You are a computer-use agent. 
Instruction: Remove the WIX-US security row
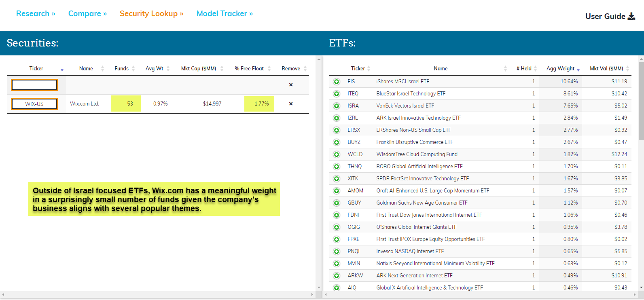(x=291, y=104)
